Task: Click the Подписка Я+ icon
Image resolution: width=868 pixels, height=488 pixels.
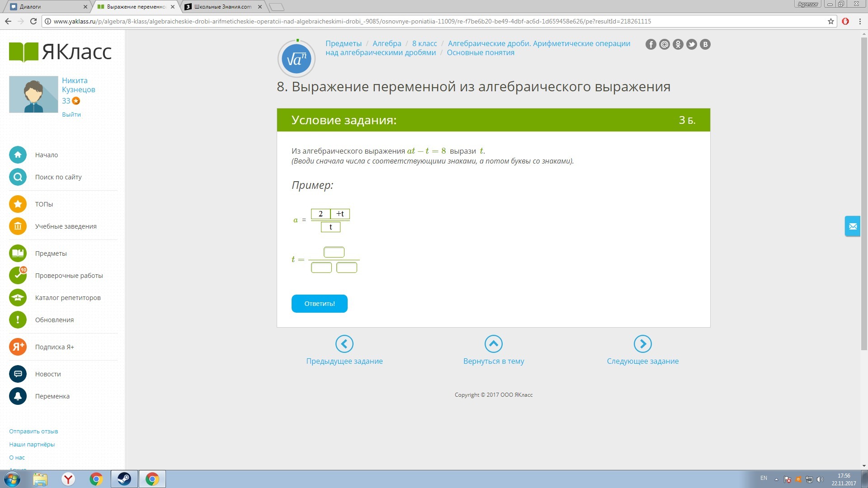Action: coord(18,347)
